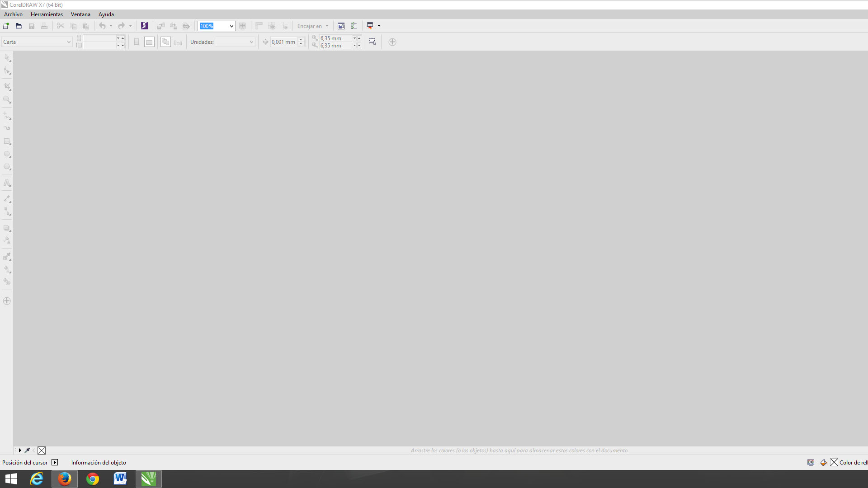
Task: Open undo history dropdown arrow
Action: (x=111, y=26)
